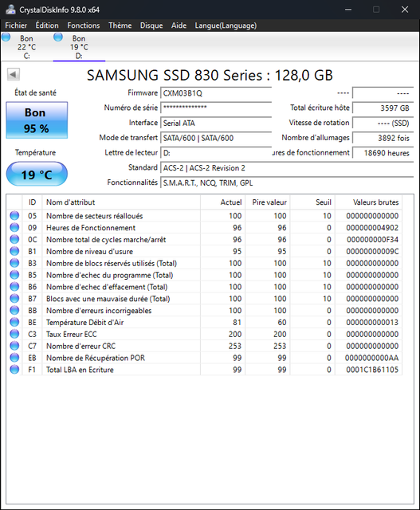The image size is (420, 510).
Task: Click raw value 00000000009C
Action: pos(372,251)
